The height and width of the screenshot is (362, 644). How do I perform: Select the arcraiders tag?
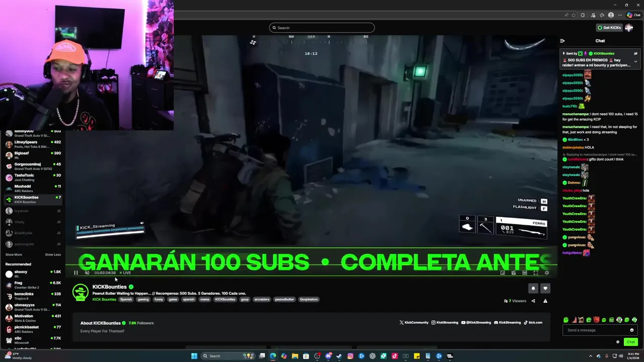pos(262,300)
